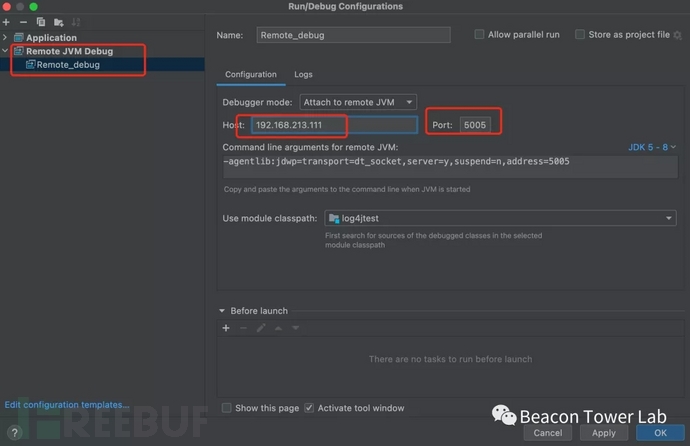The width and height of the screenshot is (690, 446).
Task: Uncheck Activate tool window
Action: pyautogui.click(x=309, y=408)
